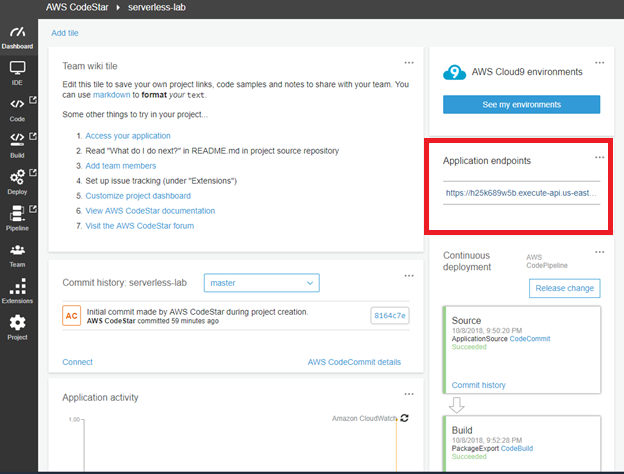Open View AWS CodeStar documentation link
This screenshot has height=474, width=624.
[150, 211]
